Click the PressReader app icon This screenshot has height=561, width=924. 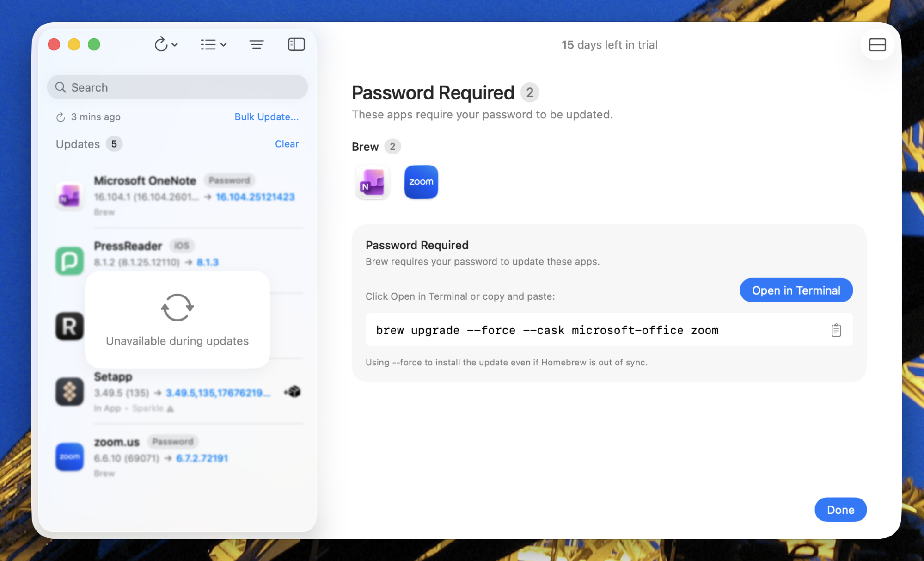(69, 261)
